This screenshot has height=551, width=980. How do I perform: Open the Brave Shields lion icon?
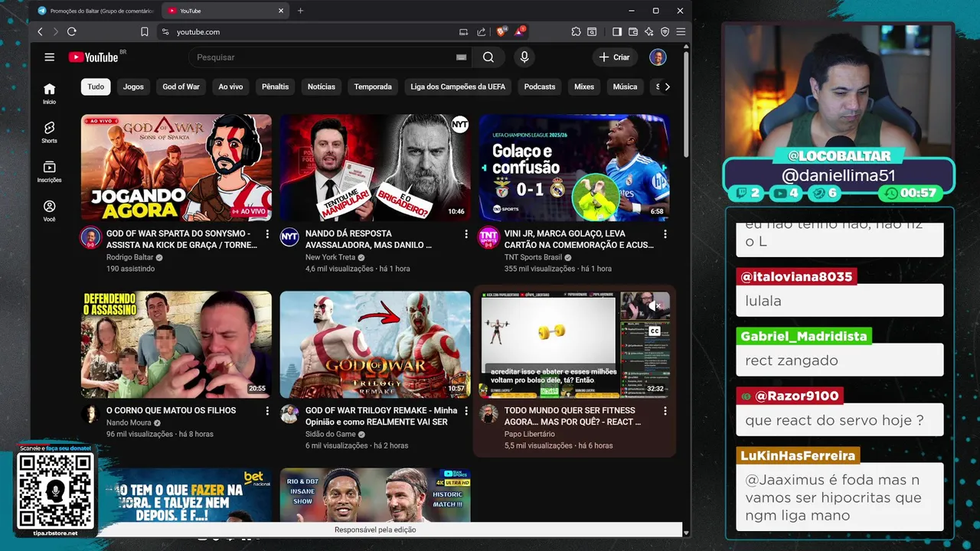(x=502, y=31)
